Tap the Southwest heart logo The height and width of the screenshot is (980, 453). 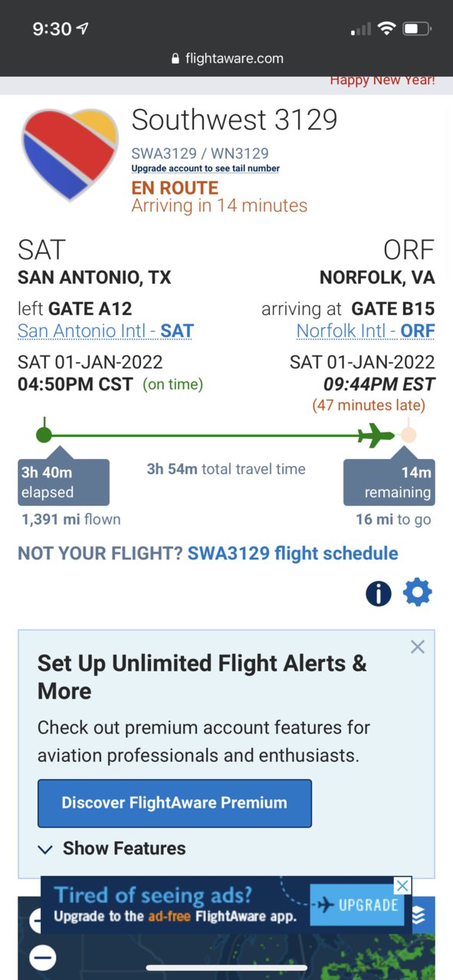pyautogui.click(x=70, y=155)
